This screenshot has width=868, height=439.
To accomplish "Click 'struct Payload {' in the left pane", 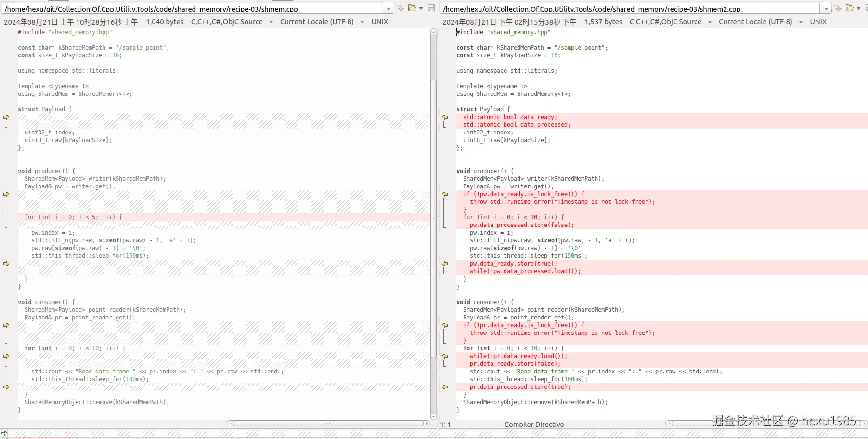I will (x=45, y=109).
